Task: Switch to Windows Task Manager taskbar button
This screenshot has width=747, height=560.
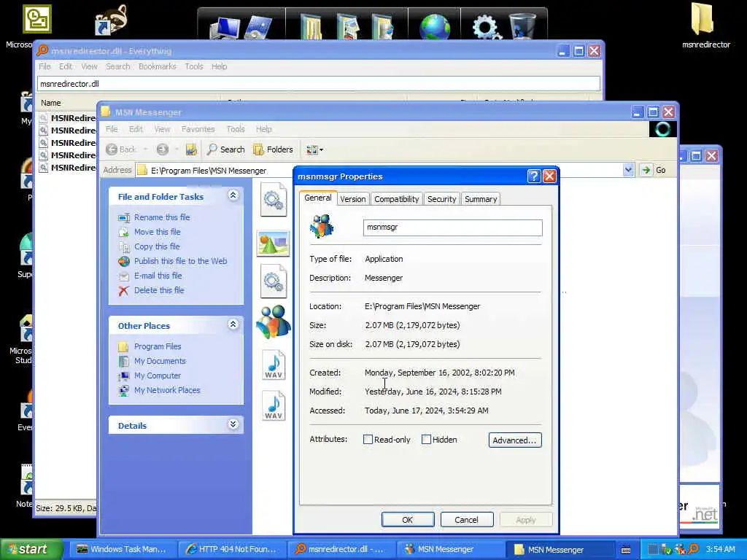Action: tap(123, 550)
